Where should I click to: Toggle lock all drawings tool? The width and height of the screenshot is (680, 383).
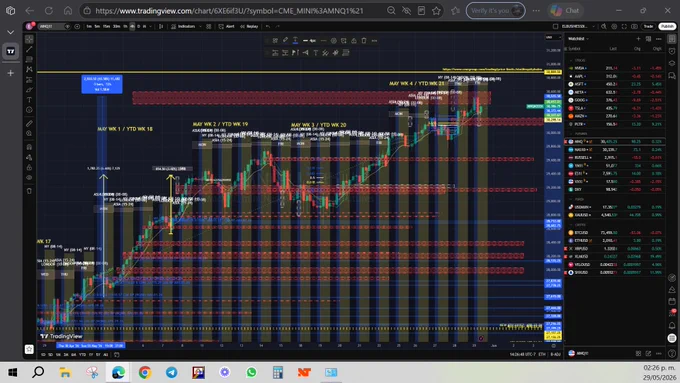(x=29, y=167)
